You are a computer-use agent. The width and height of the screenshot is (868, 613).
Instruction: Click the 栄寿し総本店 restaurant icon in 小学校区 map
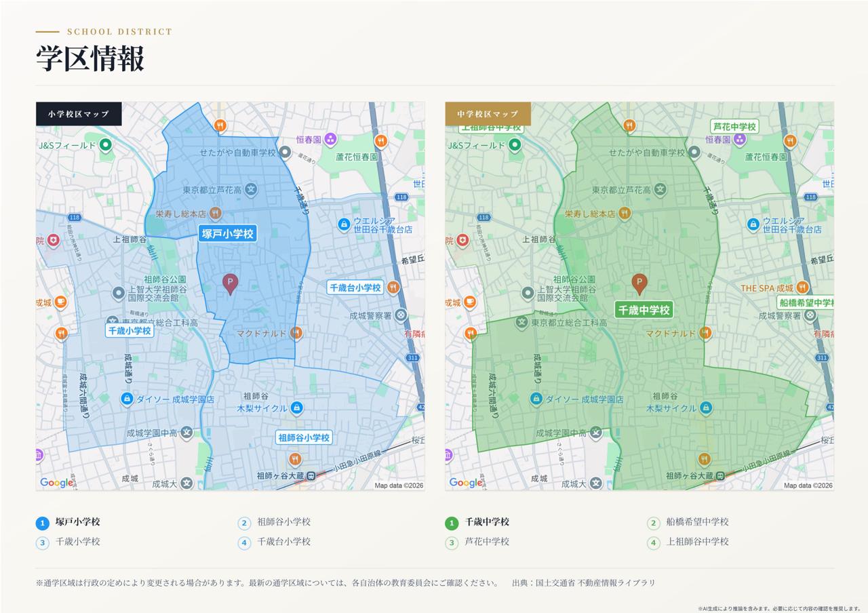pyautogui.click(x=215, y=213)
